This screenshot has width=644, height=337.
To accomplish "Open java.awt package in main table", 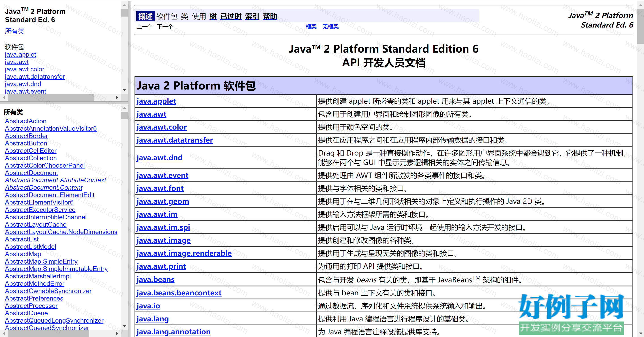I will (151, 114).
